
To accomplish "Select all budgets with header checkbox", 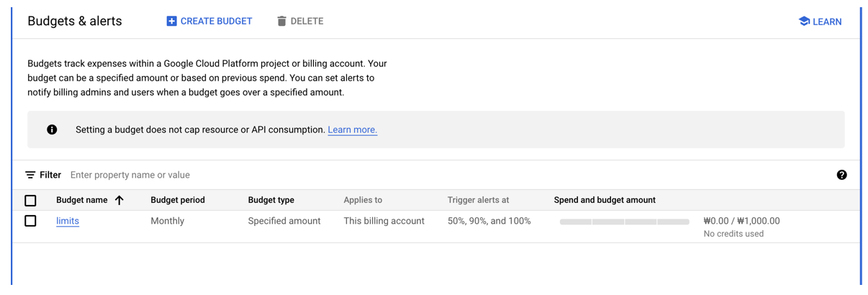I will coord(30,201).
